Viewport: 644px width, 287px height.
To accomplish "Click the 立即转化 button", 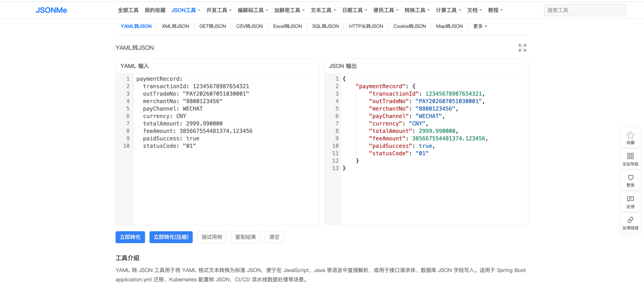I will [130, 237].
